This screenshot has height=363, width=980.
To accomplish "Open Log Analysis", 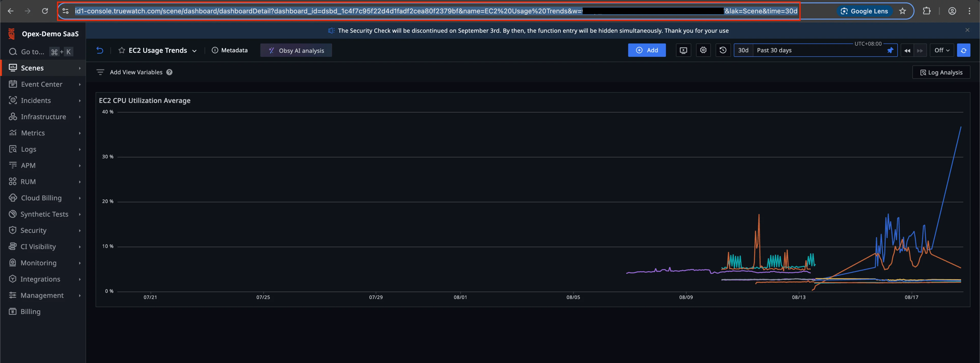I will click(x=941, y=72).
